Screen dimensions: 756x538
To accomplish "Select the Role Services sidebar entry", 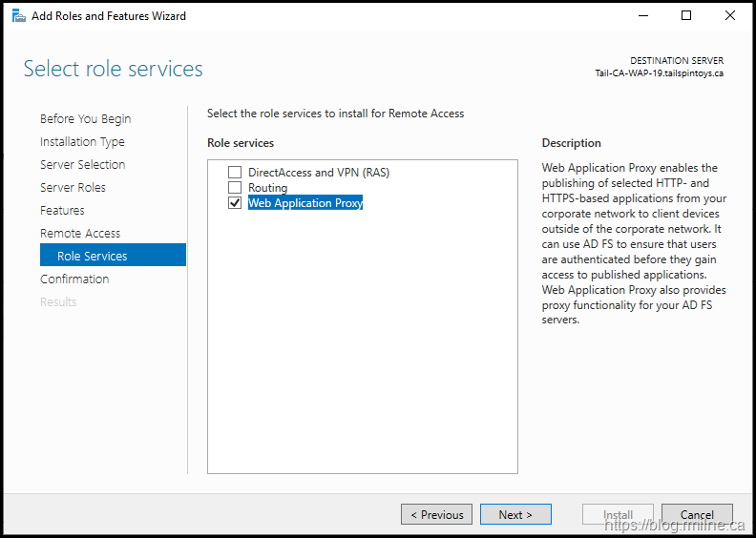I will tap(93, 257).
